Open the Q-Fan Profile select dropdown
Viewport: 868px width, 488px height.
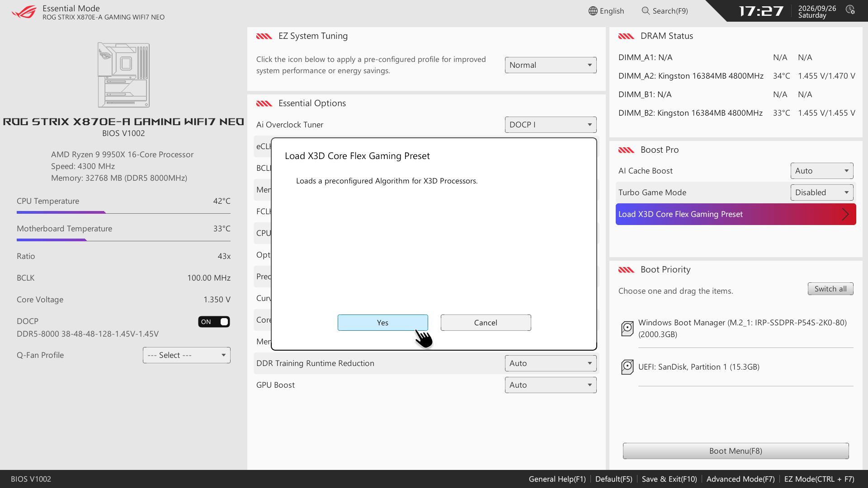[x=186, y=355]
